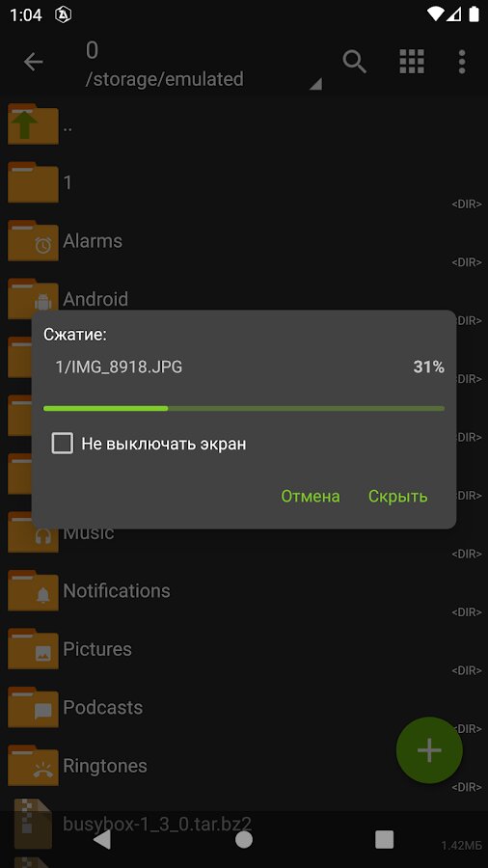Tap the Android recents square button

coord(385,840)
